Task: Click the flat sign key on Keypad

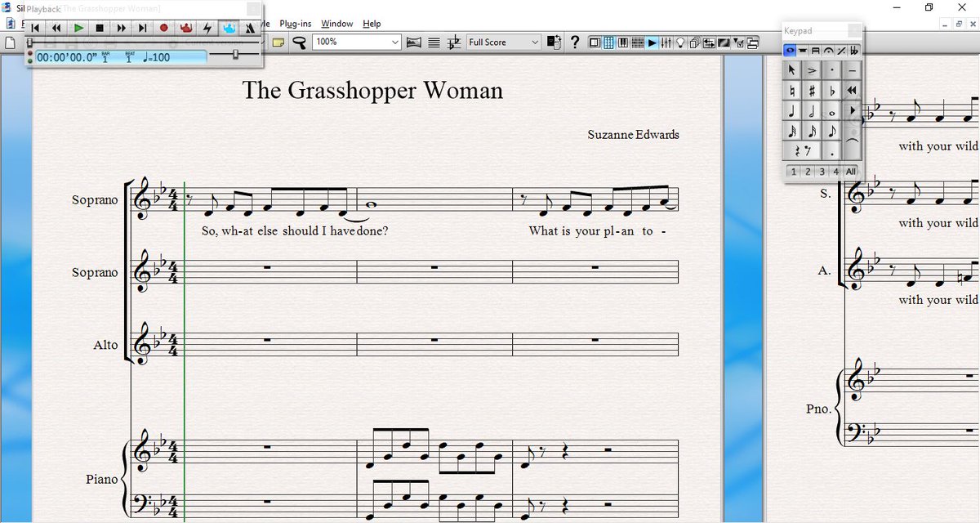Action: pos(832,91)
